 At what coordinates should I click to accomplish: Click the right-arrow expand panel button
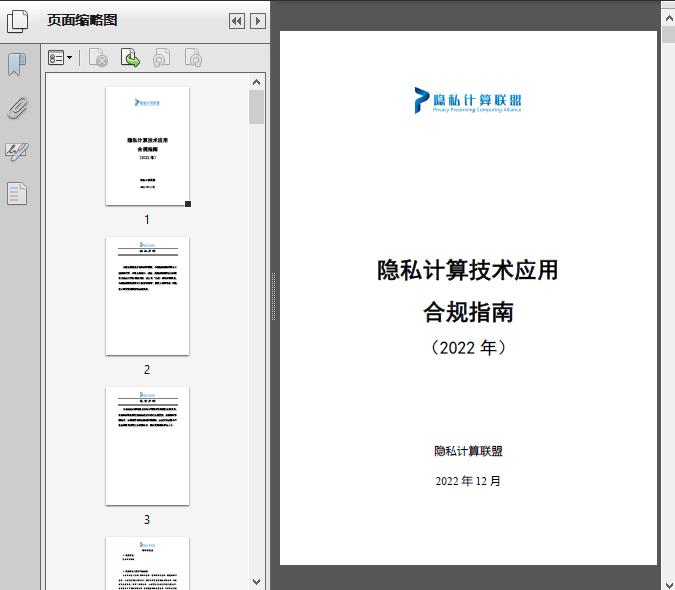click(x=257, y=21)
